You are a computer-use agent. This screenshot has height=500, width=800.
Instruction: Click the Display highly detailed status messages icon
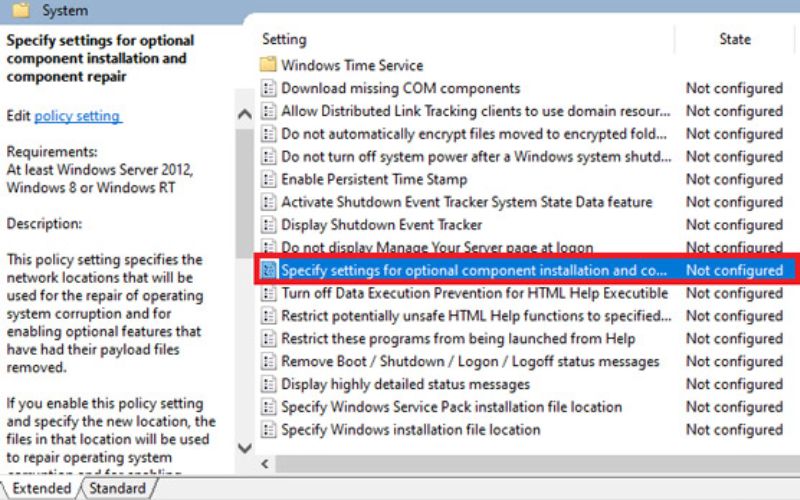pos(268,384)
